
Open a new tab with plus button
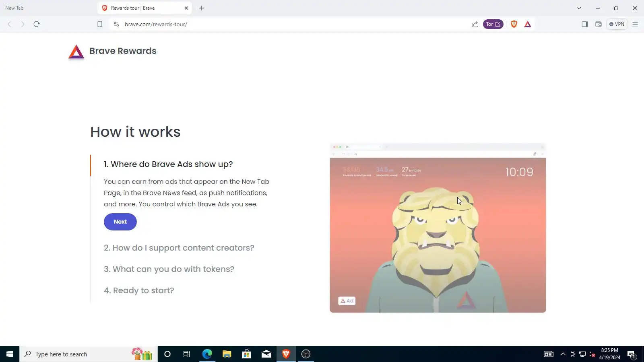[201, 8]
